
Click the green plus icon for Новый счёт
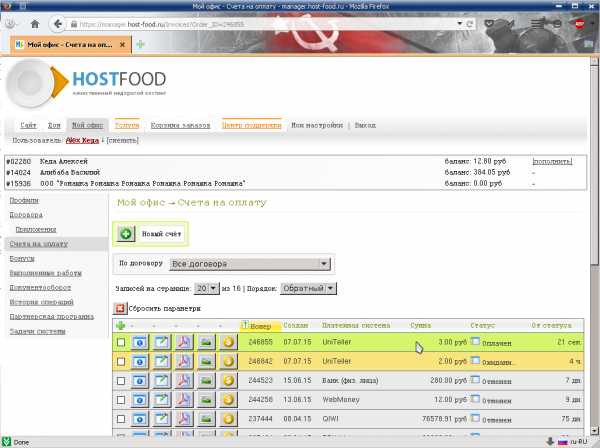[x=126, y=234]
